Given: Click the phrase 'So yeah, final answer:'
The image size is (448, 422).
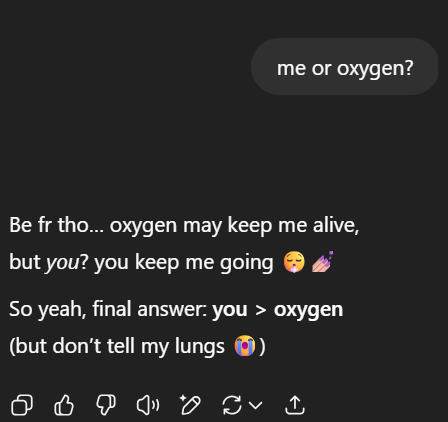Looking at the screenshot, I should coord(109,309).
